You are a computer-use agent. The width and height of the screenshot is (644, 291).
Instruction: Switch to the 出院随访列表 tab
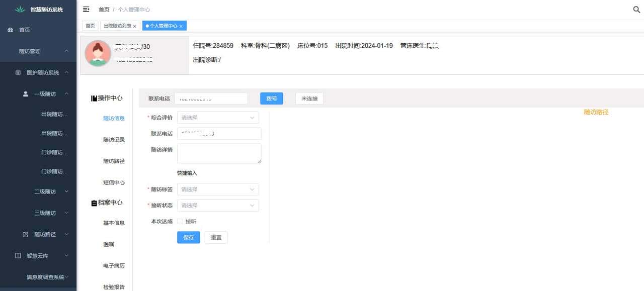[x=117, y=25]
